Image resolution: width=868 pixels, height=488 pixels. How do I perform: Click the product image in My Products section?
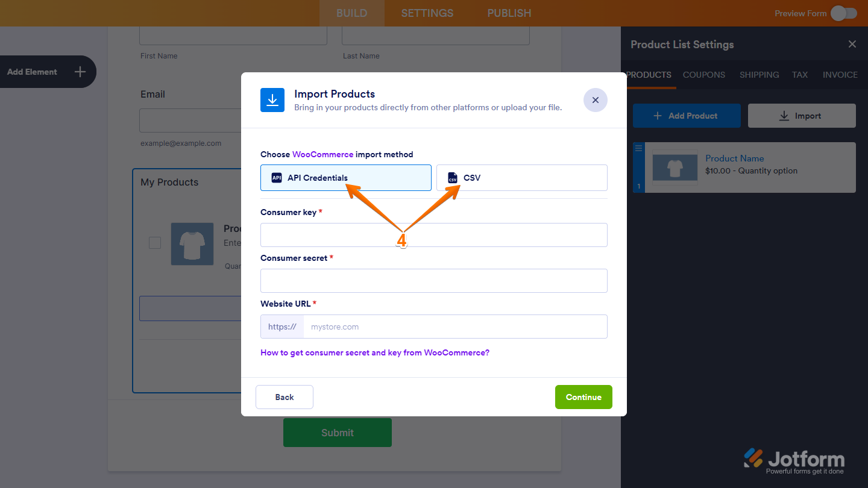(192, 244)
